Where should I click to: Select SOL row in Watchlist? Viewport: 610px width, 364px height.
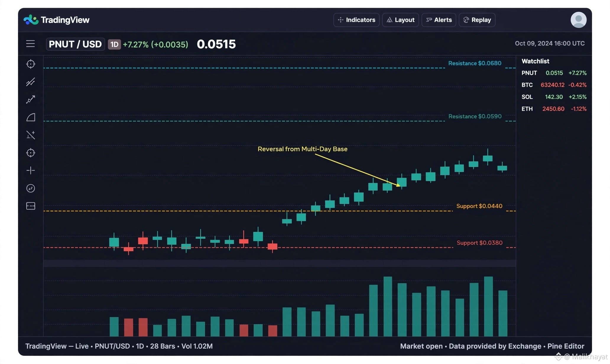pyautogui.click(x=554, y=97)
